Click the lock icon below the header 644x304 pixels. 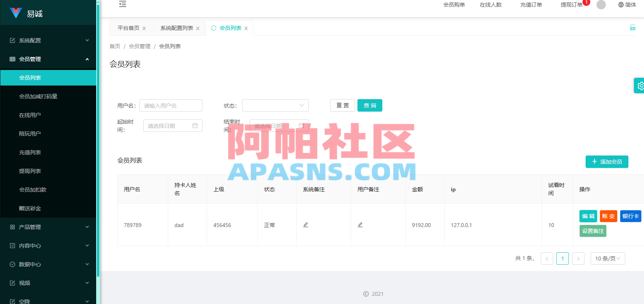coord(633,27)
